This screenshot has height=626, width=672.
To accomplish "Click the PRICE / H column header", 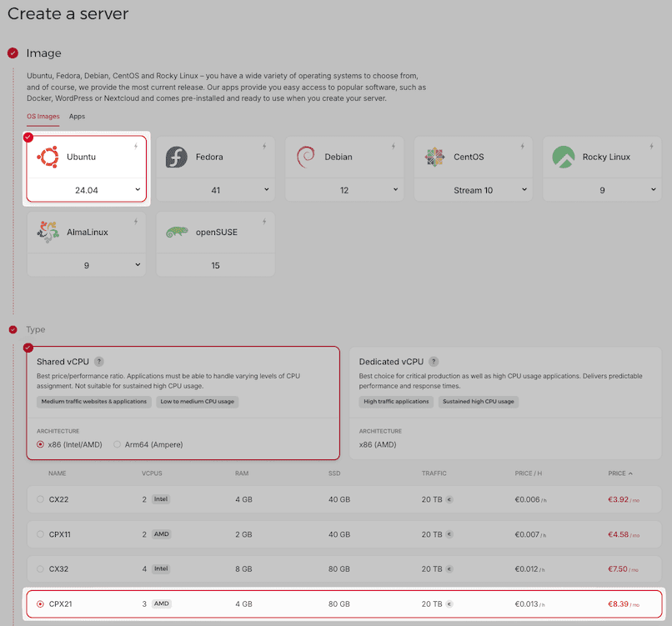I will pyautogui.click(x=529, y=473).
